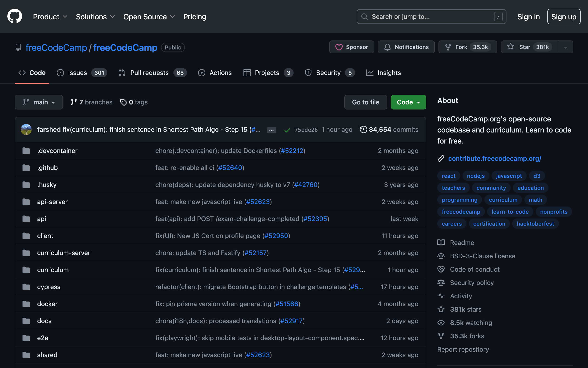Click the Star icon
Viewport: 588px width, 368px height.
tap(511, 46)
